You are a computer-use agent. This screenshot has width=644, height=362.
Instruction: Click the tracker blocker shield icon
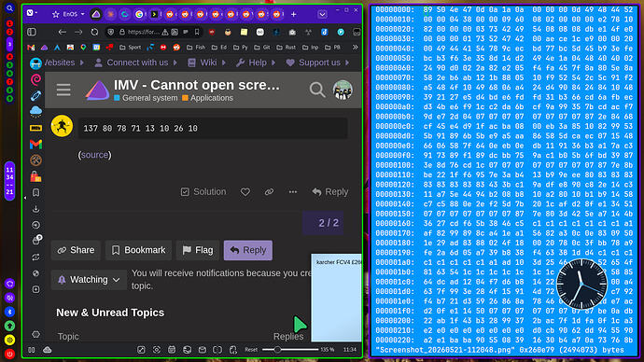[x=110, y=32]
